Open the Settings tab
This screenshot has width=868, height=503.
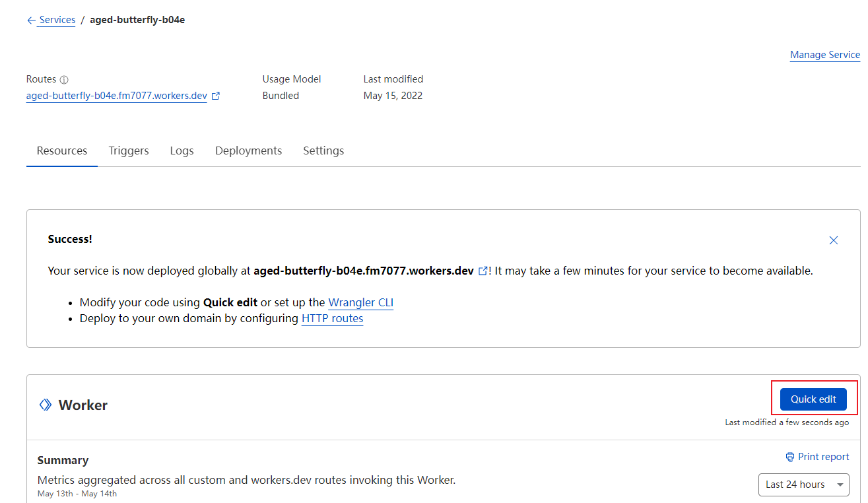[323, 151]
